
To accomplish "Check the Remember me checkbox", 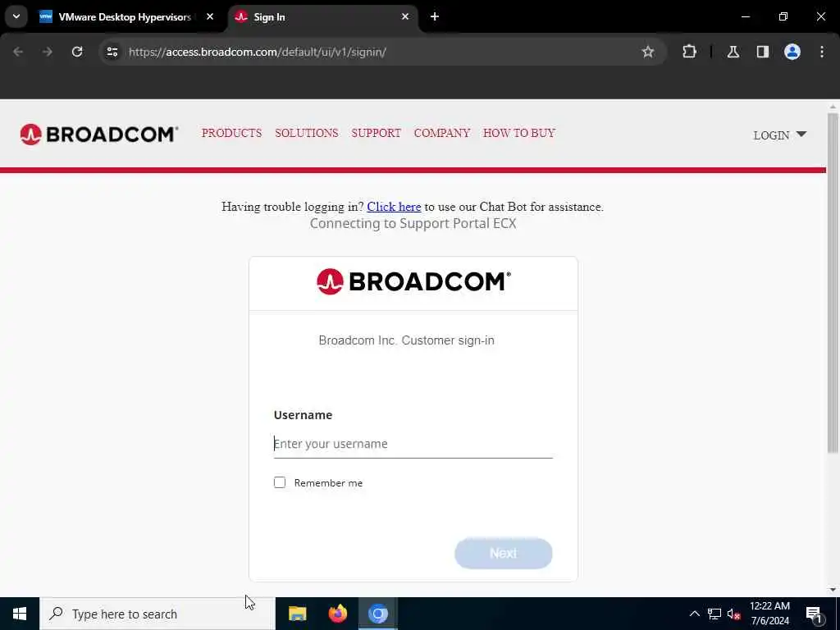I will tap(280, 482).
